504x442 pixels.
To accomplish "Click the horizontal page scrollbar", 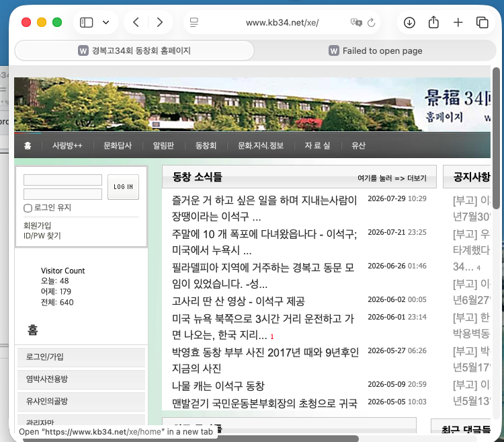I will coord(191,439).
